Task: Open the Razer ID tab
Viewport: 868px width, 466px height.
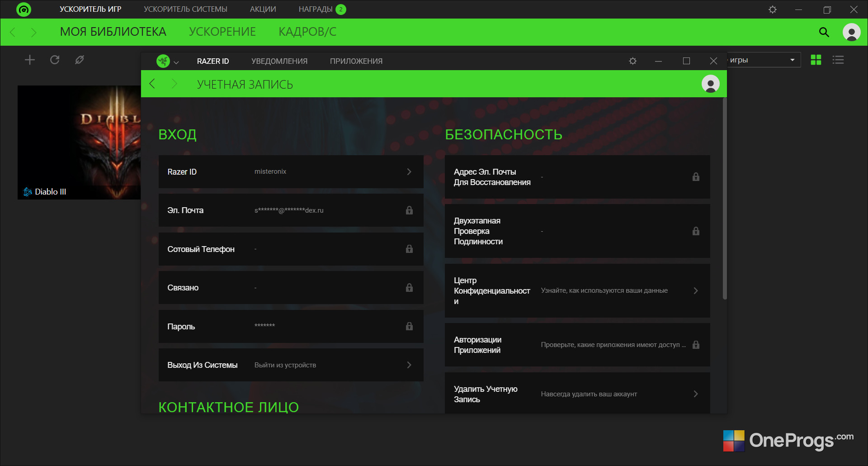Action: (x=213, y=61)
